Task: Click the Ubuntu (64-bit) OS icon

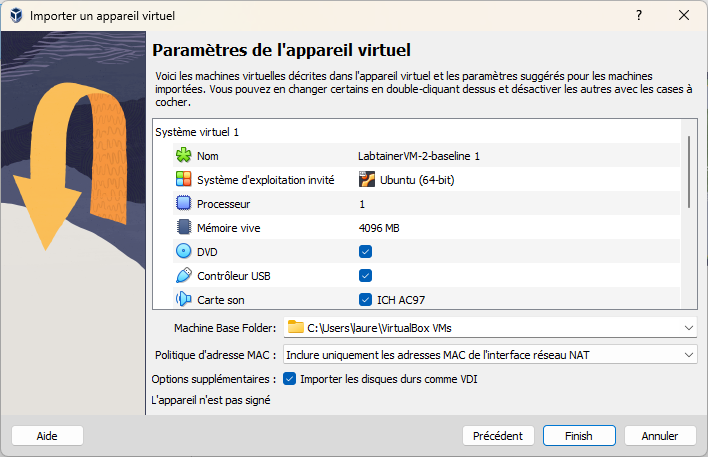Action: tap(366, 180)
